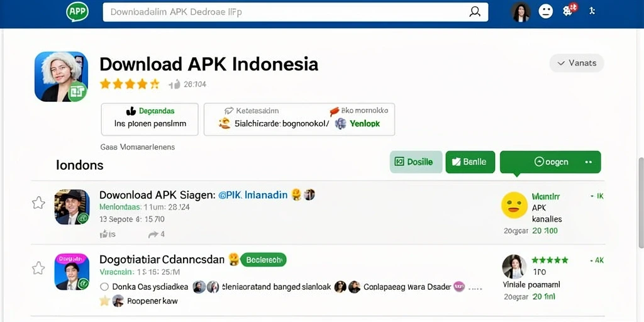Click the avatar pair before Coplapaeag
The image size is (644, 322).
pyautogui.click(x=347, y=287)
